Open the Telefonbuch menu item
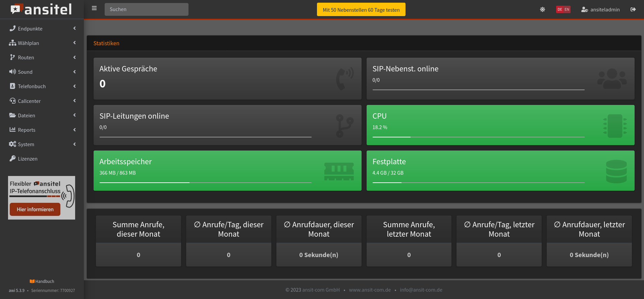Screen dimensions: 644x299 pos(32,86)
